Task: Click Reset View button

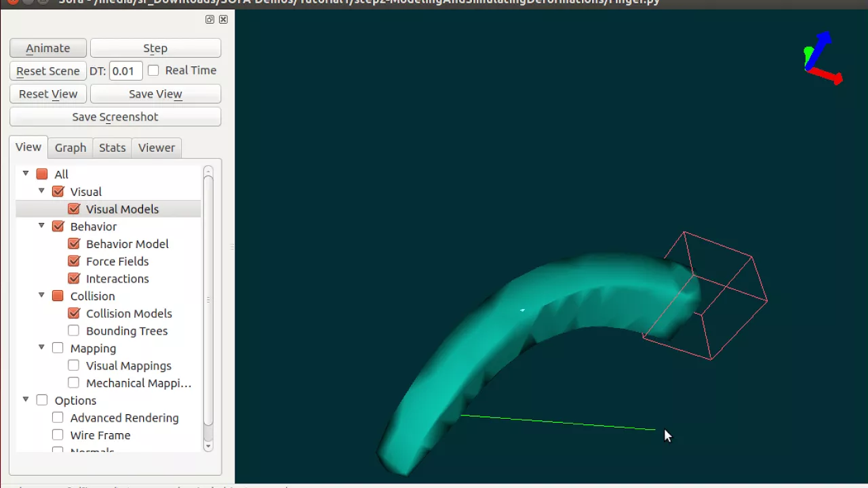Action: (x=48, y=94)
